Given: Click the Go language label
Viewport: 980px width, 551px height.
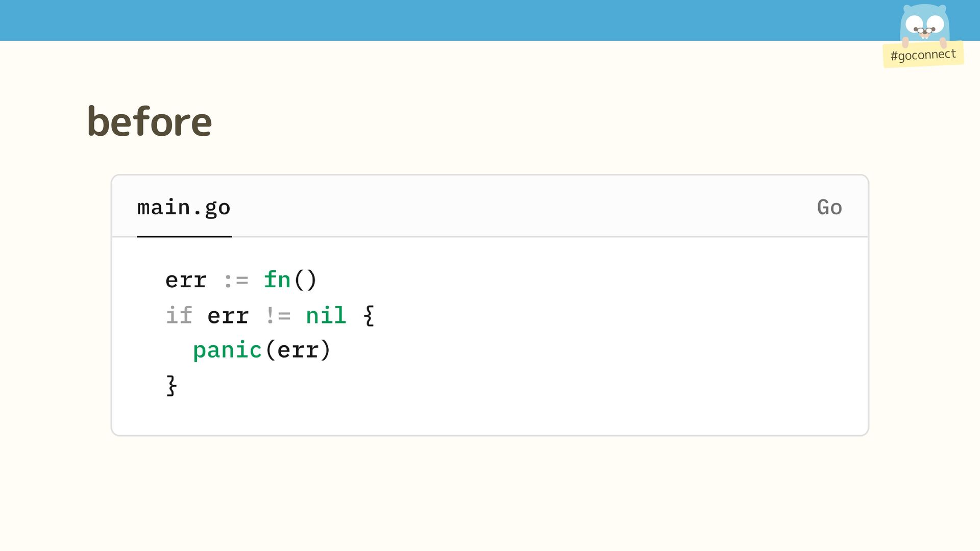Looking at the screenshot, I should pos(829,207).
